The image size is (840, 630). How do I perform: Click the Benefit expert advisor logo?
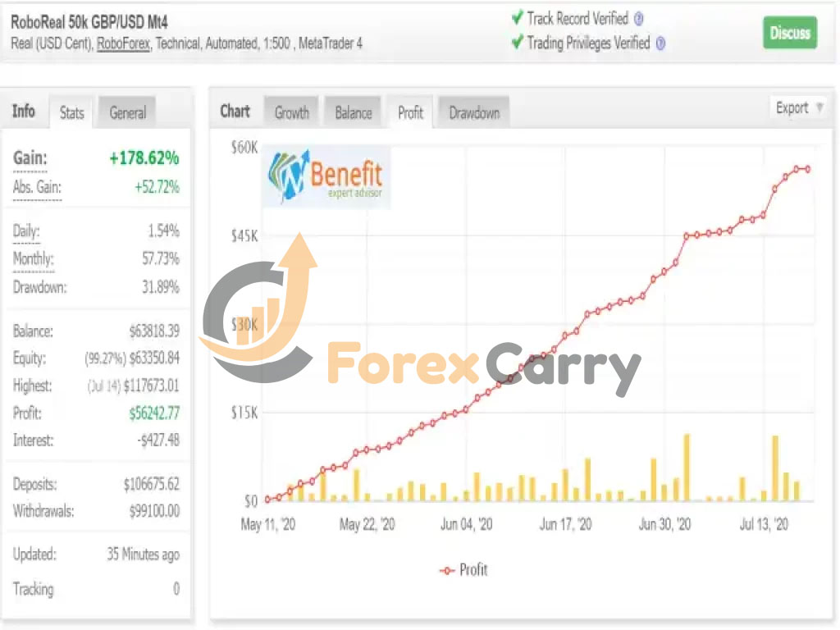pyautogui.click(x=326, y=176)
